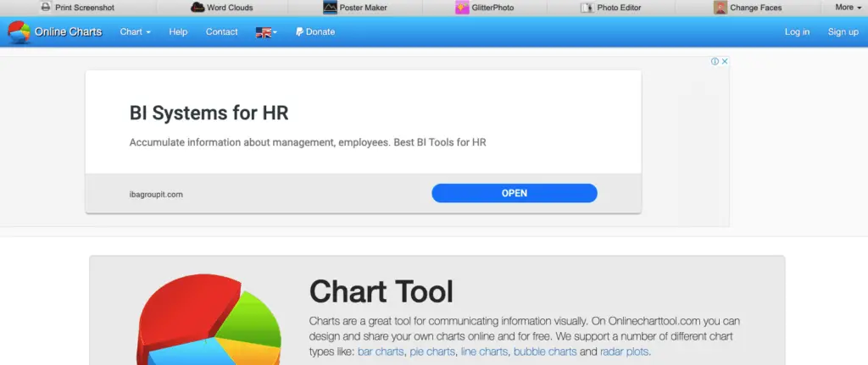Open the Chart dropdown menu
Screen dimensions: 868x365
[135, 31]
